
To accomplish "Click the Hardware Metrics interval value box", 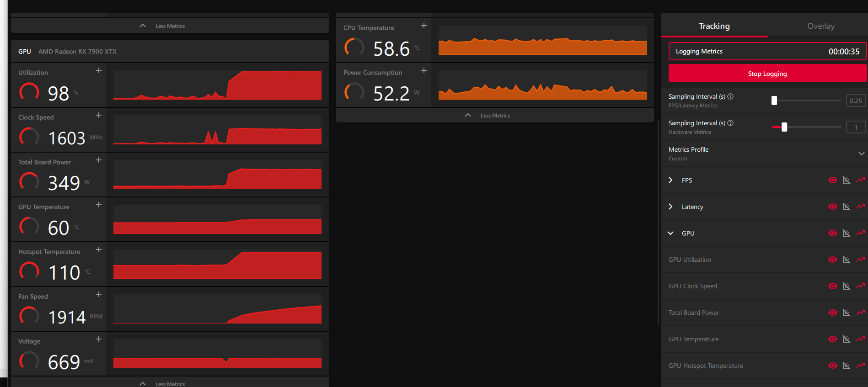I will pos(856,127).
